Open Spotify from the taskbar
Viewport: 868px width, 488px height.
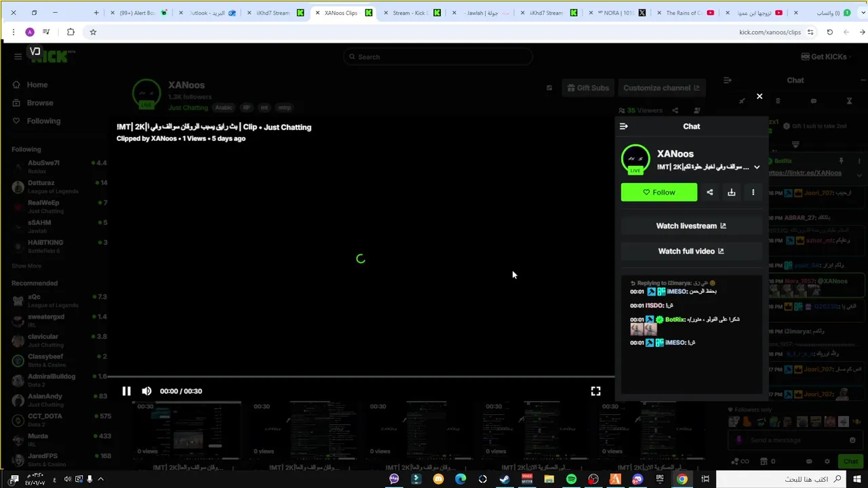coord(571,479)
